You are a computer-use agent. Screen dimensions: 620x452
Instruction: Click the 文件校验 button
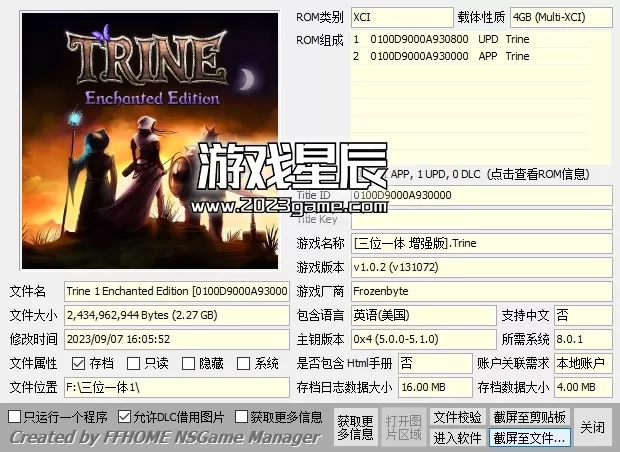pos(457,417)
